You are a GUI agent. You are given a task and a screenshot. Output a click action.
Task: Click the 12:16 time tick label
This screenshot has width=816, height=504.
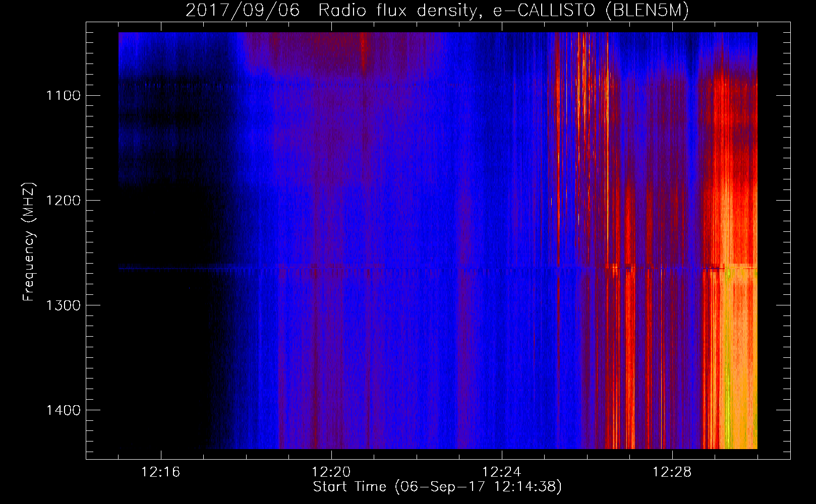coord(161,472)
